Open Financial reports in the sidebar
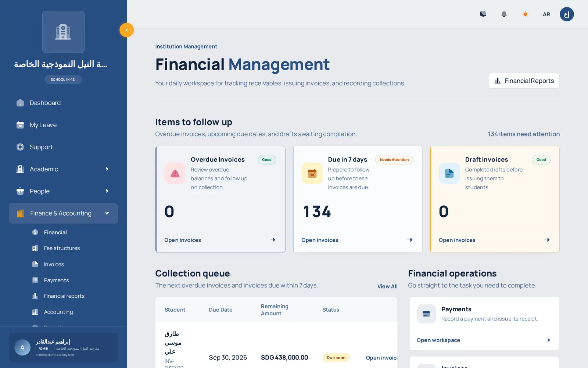 pos(64,296)
